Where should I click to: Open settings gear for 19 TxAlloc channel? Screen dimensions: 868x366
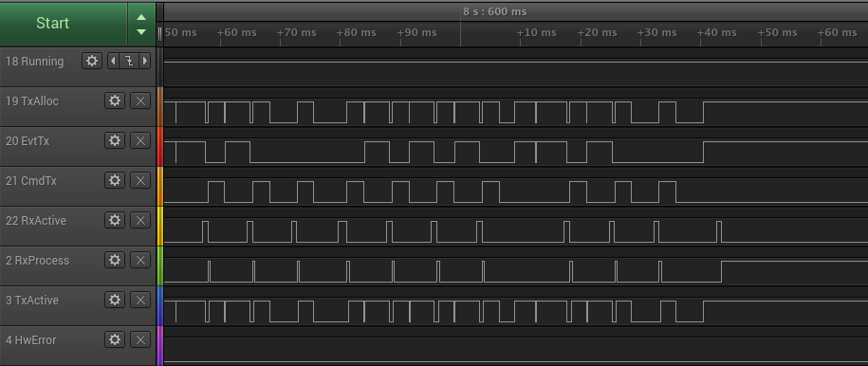click(x=115, y=101)
